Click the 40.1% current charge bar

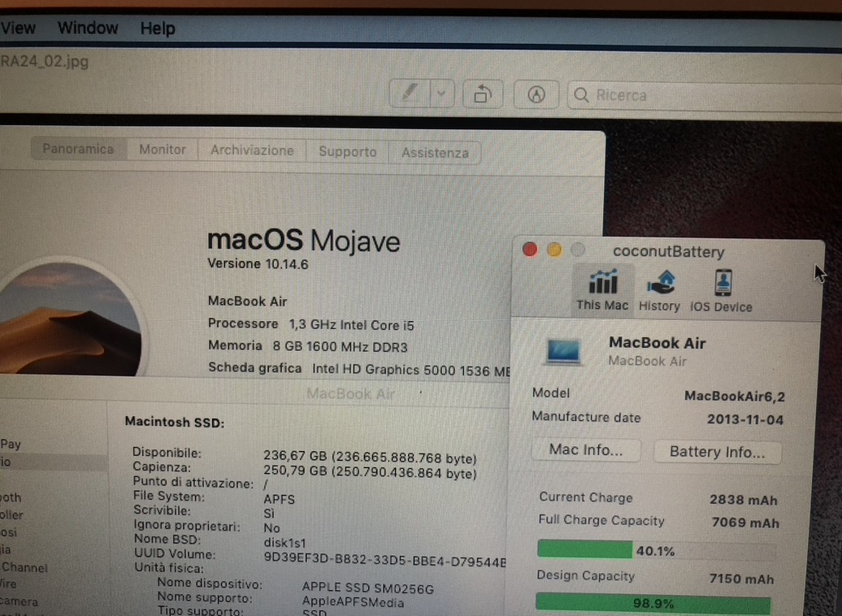tap(656, 550)
